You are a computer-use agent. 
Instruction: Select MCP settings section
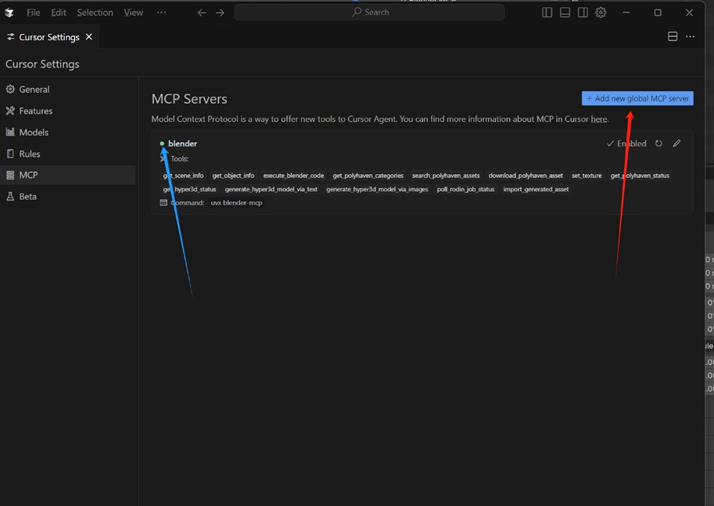68,175
